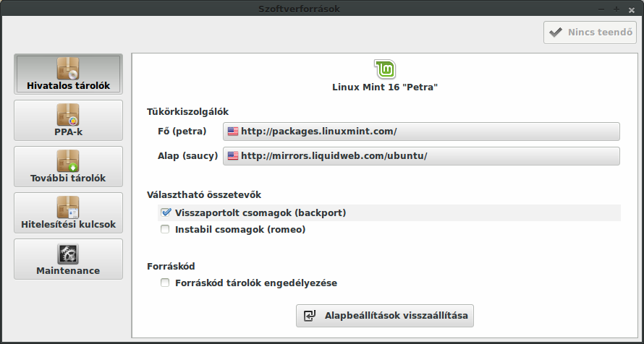Click the Hitelesítési kulcsok package icon

[x=68, y=207]
